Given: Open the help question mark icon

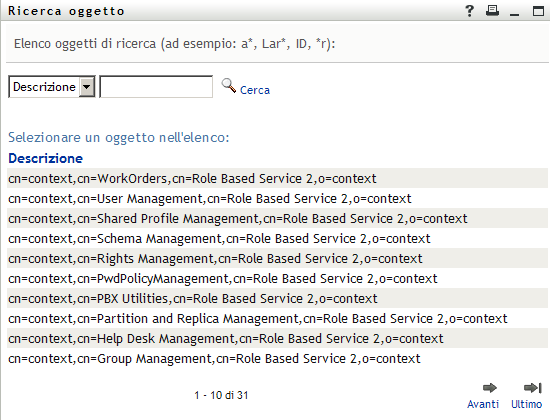Looking at the screenshot, I should 469,11.
